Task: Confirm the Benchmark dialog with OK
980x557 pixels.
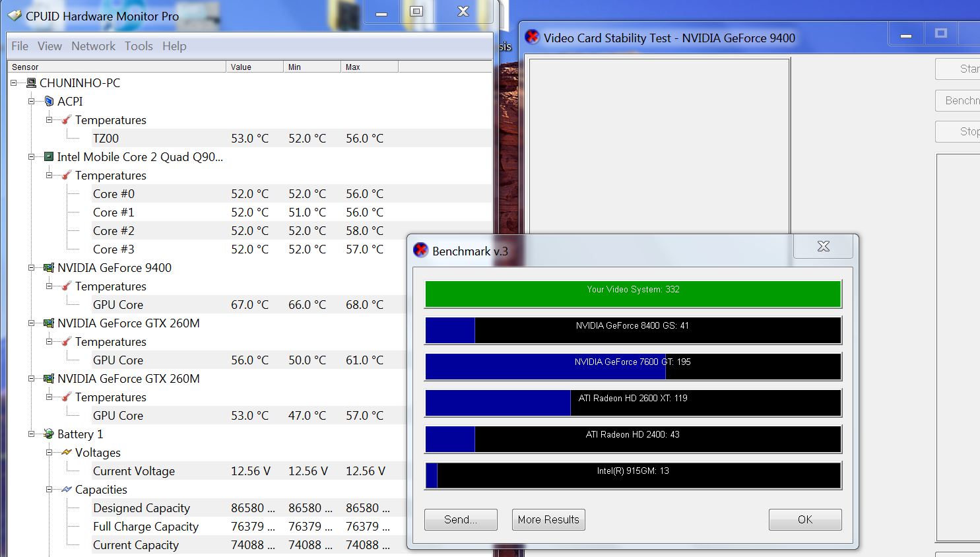Action: [x=805, y=519]
